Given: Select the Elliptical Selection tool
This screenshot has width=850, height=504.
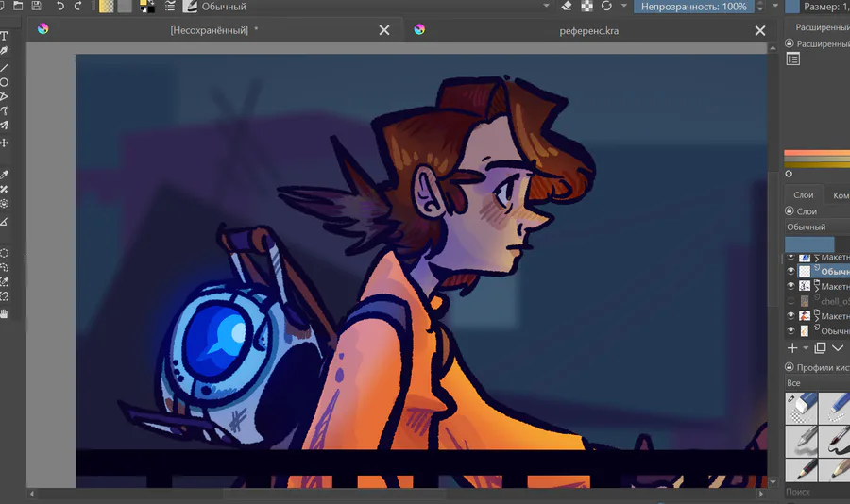Looking at the screenshot, I should pyautogui.click(x=4, y=253).
